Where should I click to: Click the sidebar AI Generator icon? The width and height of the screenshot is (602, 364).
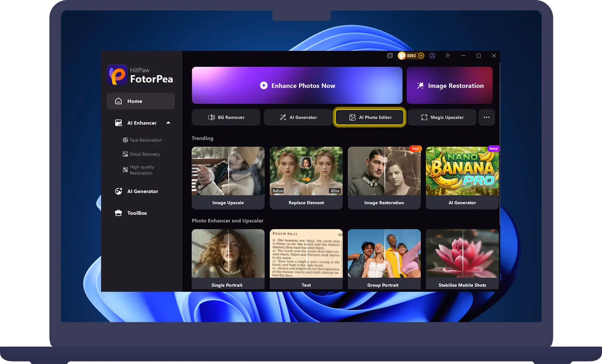118,191
